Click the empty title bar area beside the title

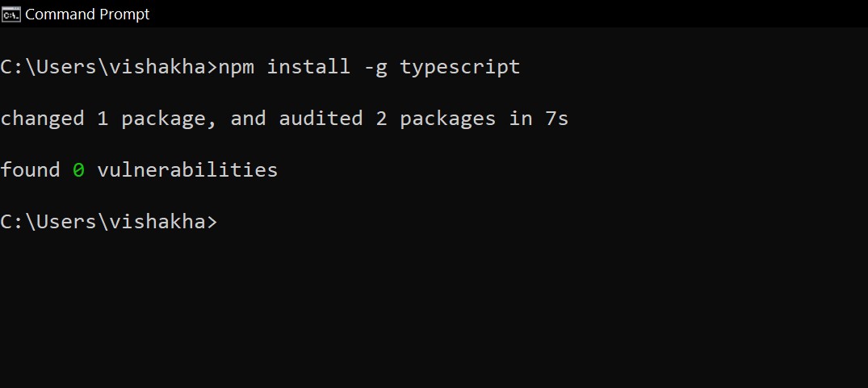509,15
